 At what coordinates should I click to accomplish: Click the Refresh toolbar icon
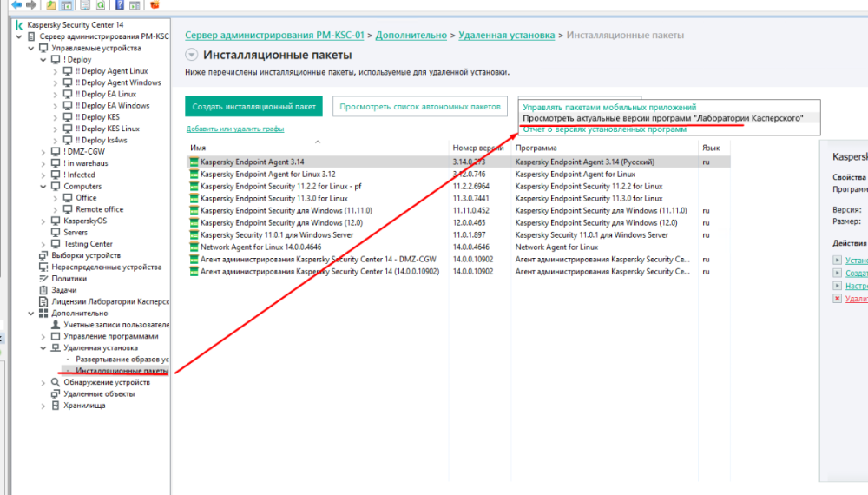click(x=99, y=5)
